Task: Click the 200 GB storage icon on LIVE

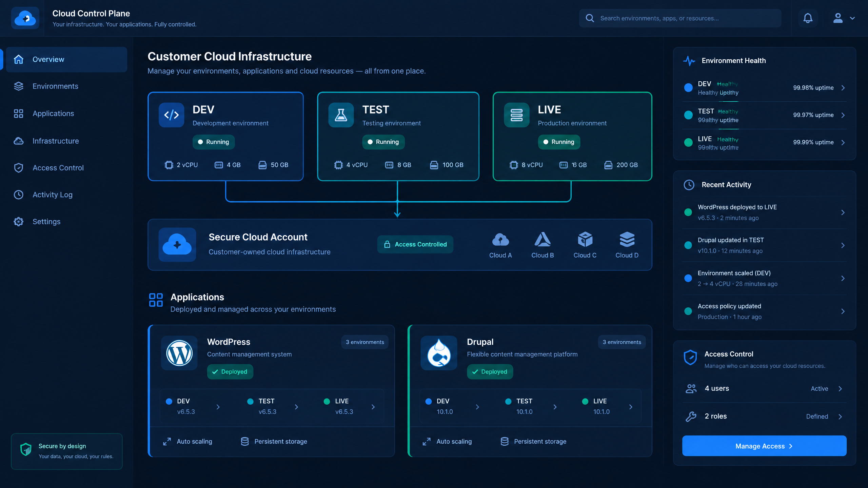Action: pos(608,165)
